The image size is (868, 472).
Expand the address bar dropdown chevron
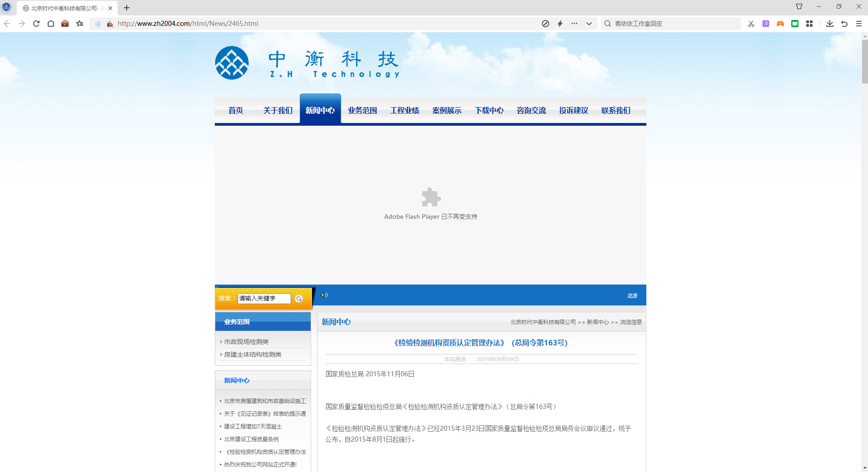coord(589,24)
